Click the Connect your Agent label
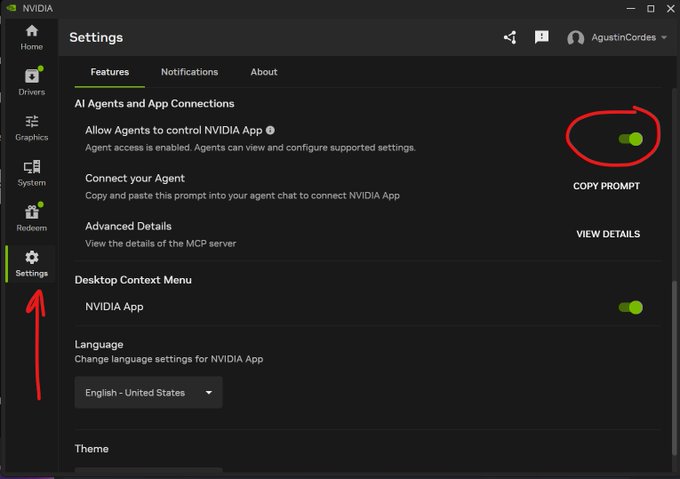The height and width of the screenshot is (479, 680). [135, 178]
